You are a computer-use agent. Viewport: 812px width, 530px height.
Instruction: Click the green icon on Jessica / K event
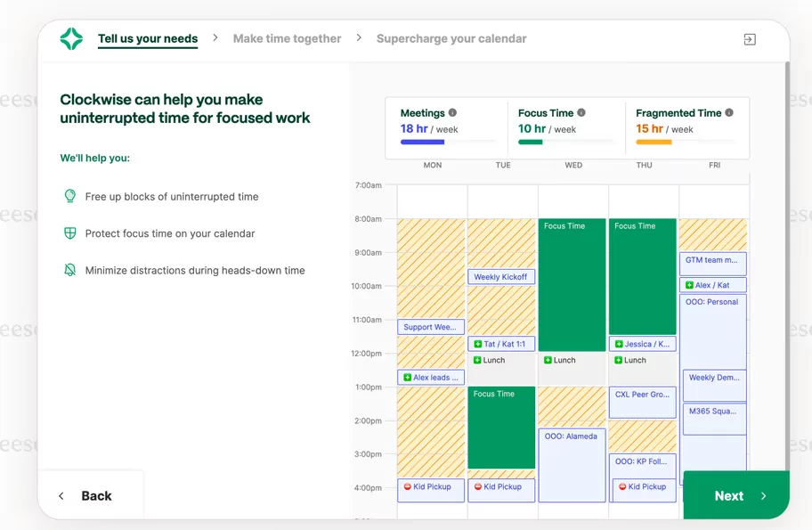(619, 344)
